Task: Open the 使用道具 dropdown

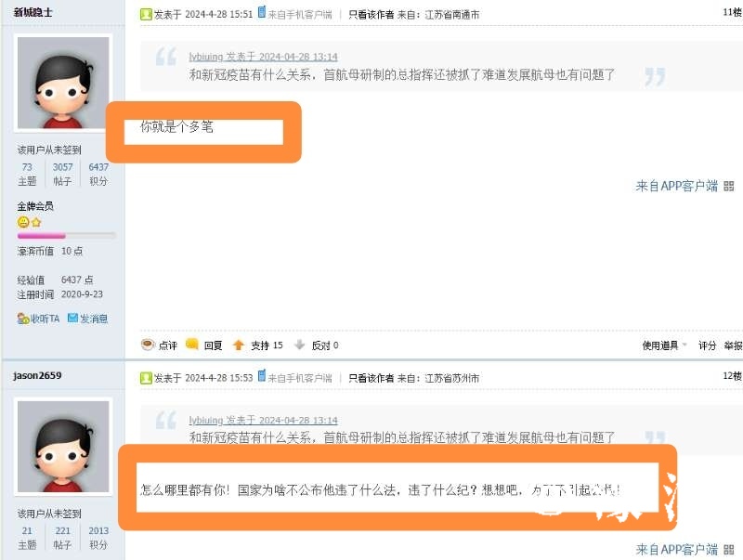Action: (x=664, y=345)
